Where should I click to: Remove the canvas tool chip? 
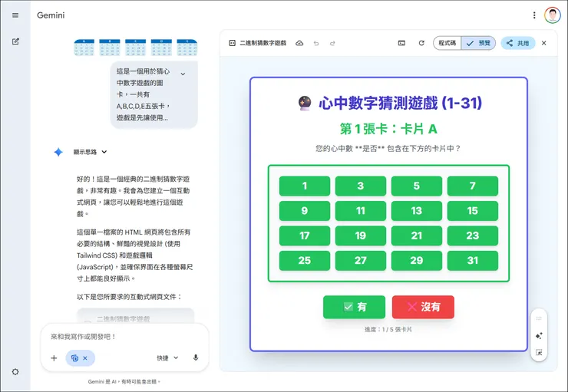[x=85, y=358]
